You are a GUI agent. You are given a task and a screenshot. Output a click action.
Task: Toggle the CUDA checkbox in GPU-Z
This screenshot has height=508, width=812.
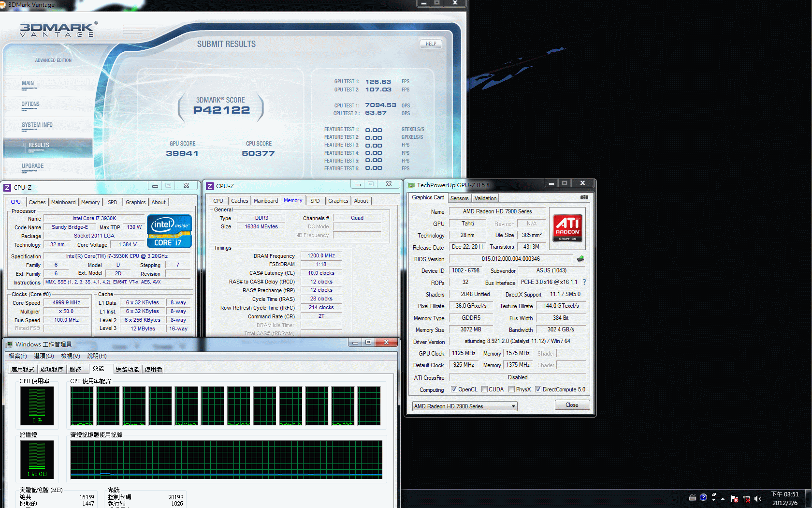tap(484, 389)
